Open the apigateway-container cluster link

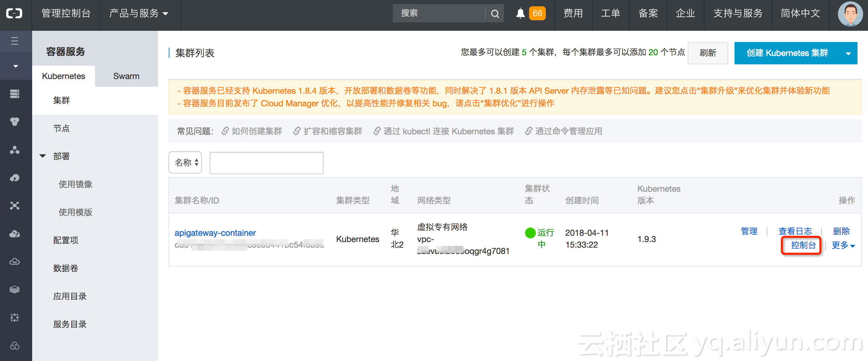[x=215, y=233]
